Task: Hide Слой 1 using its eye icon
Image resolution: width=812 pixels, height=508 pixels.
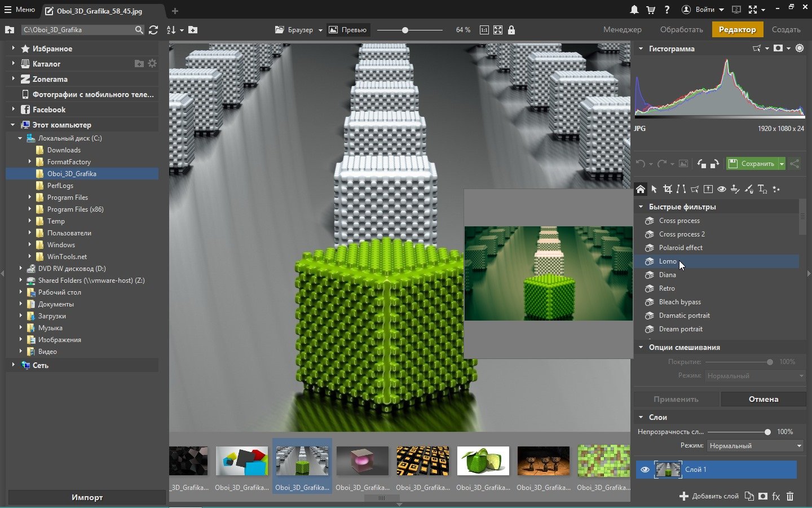Action: coord(645,470)
